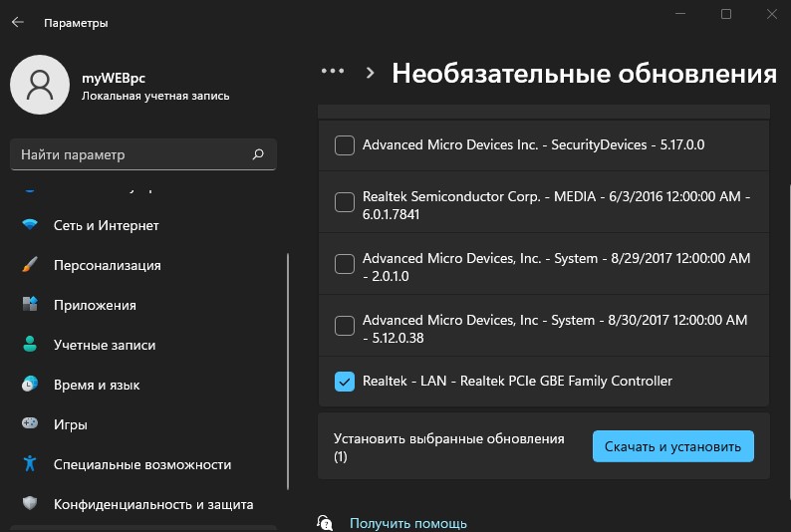
Task: Open Специальные возможности settings
Action: coord(143,464)
